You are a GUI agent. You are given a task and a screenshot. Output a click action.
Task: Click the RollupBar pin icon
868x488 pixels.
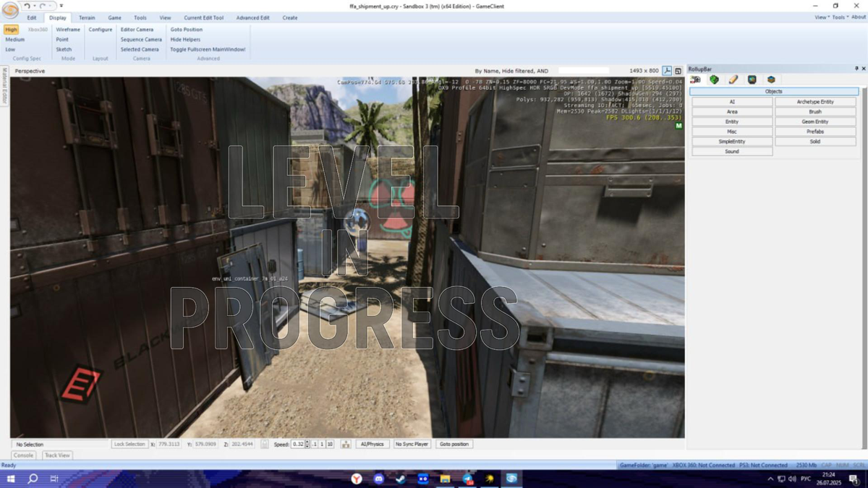click(856, 69)
